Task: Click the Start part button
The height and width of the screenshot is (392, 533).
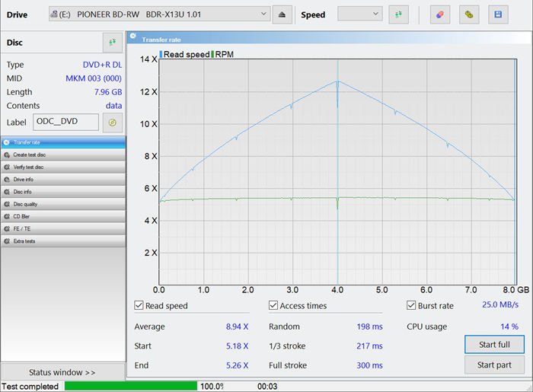Action: tap(494, 365)
